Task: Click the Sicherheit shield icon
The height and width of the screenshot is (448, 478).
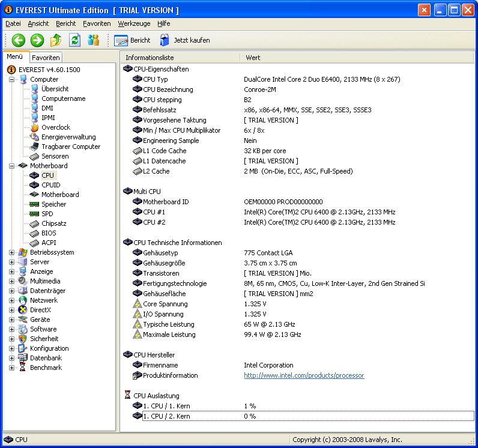Action: pos(23,339)
